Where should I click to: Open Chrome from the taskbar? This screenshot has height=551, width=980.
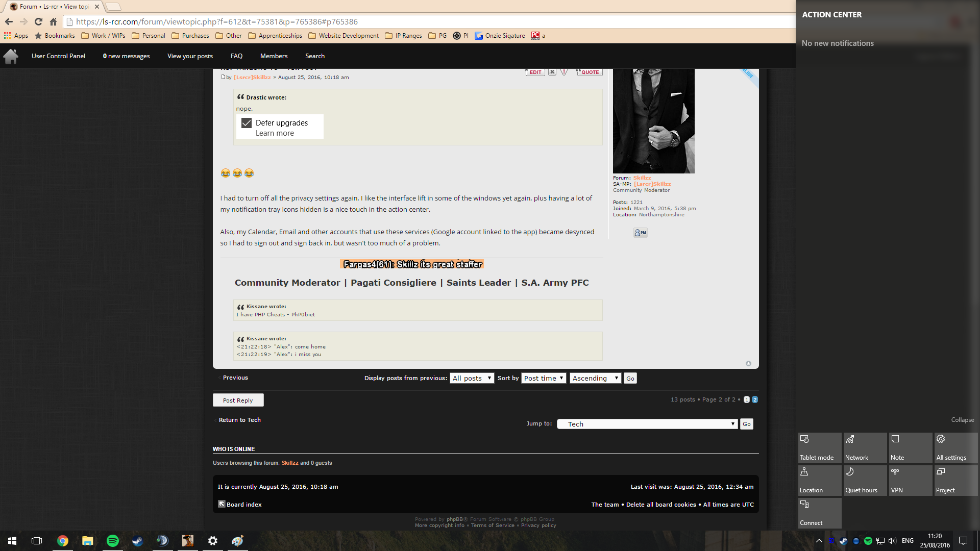point(63,541)
